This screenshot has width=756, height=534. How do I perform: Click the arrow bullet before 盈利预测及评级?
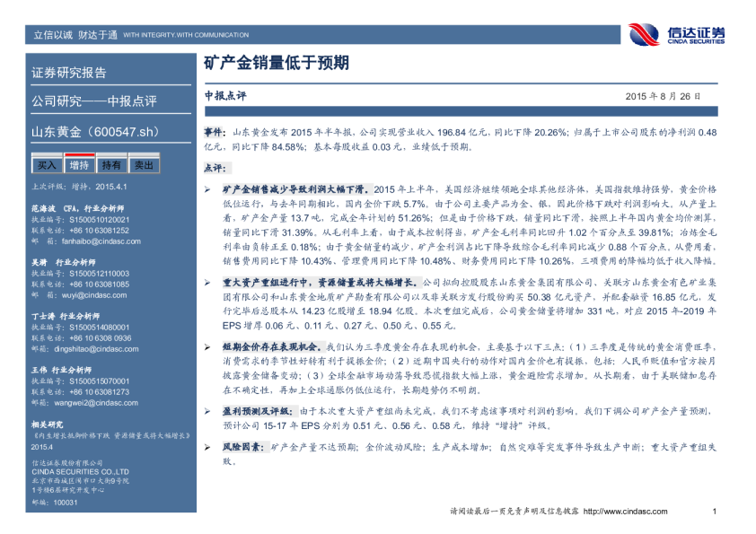207,409
